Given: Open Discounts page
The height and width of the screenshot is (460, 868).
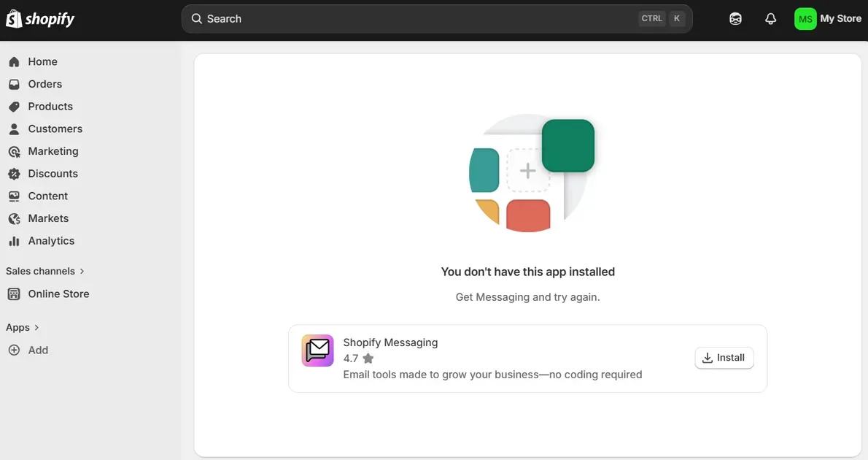Looking at the screenshot, I should pyautogui.click(x=53, y=174).
